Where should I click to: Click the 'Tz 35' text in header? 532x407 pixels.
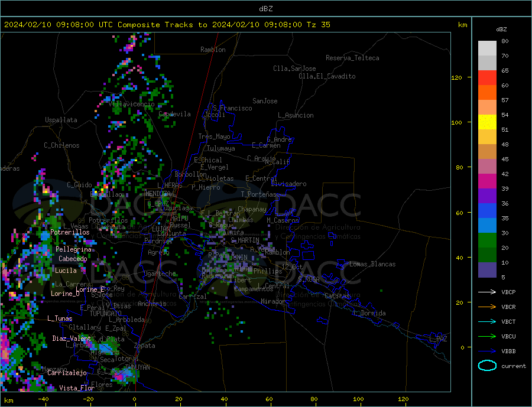(x=318, y=25)
